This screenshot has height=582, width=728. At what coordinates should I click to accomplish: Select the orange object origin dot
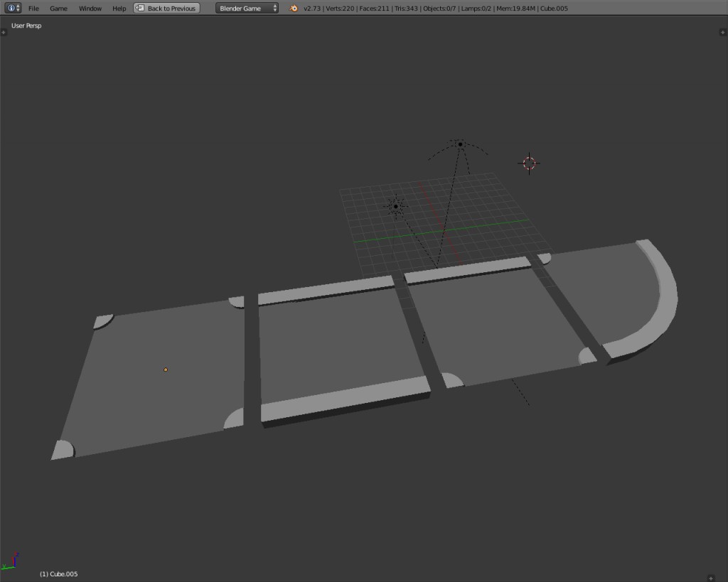(165, 369)
